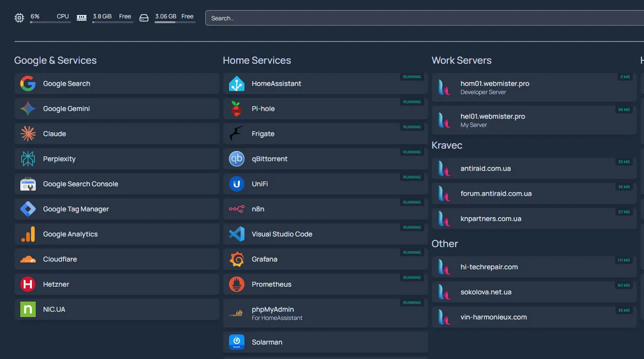Visit vin-harmonieux.com link
644x359 pixels.
(534, 317)
